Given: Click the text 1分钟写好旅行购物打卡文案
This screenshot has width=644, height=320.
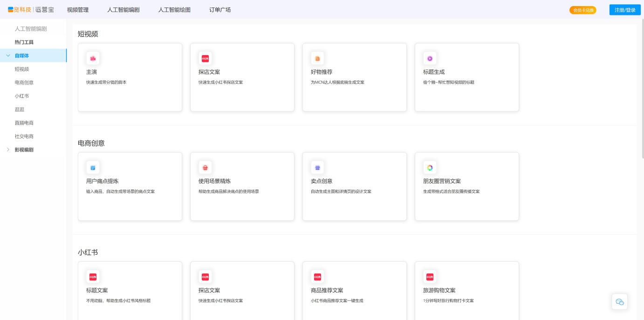Looking at the screenshot, I should click(448, 300).
